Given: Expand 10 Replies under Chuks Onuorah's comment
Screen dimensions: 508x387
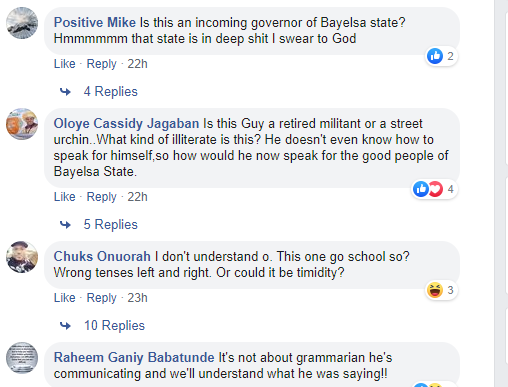Looking at the screenshot, I should (x=114, y=325).
